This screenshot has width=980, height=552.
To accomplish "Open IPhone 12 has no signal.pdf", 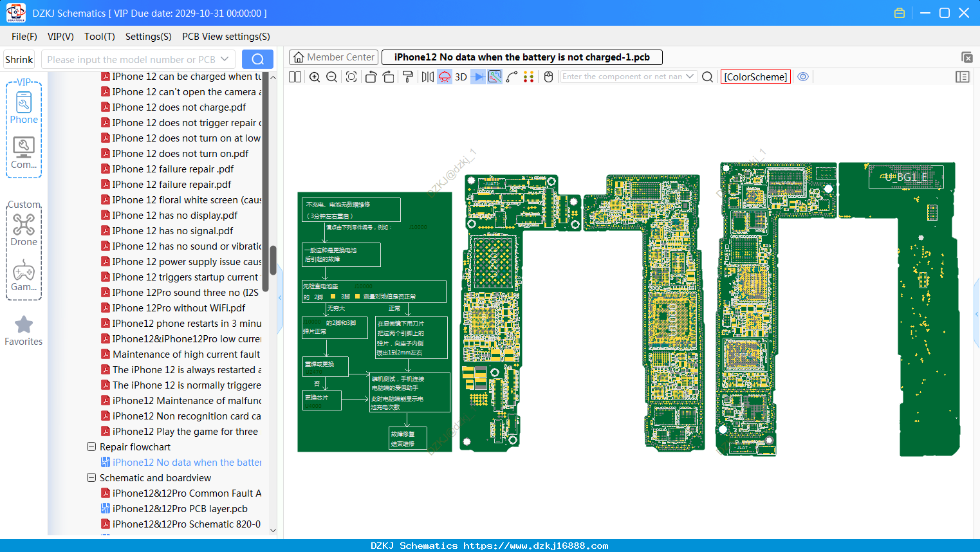I will pyautogui.click(x=167, y=231).
